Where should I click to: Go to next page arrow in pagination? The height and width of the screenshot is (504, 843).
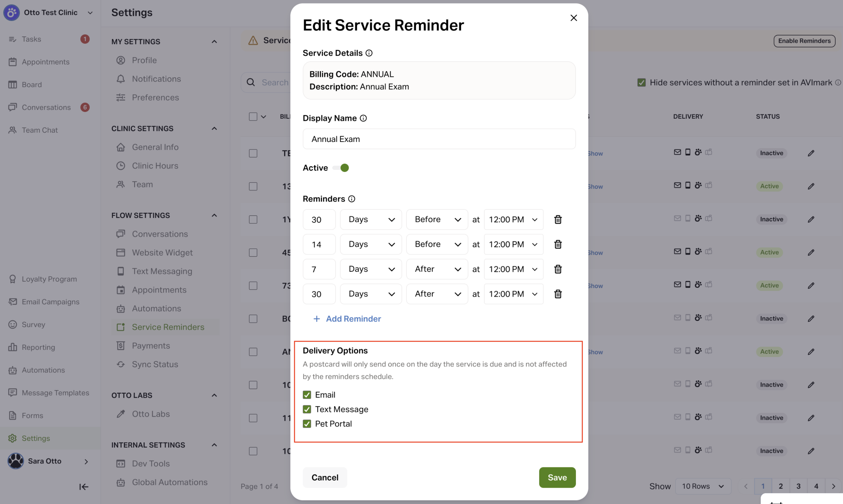coord(833,486)
